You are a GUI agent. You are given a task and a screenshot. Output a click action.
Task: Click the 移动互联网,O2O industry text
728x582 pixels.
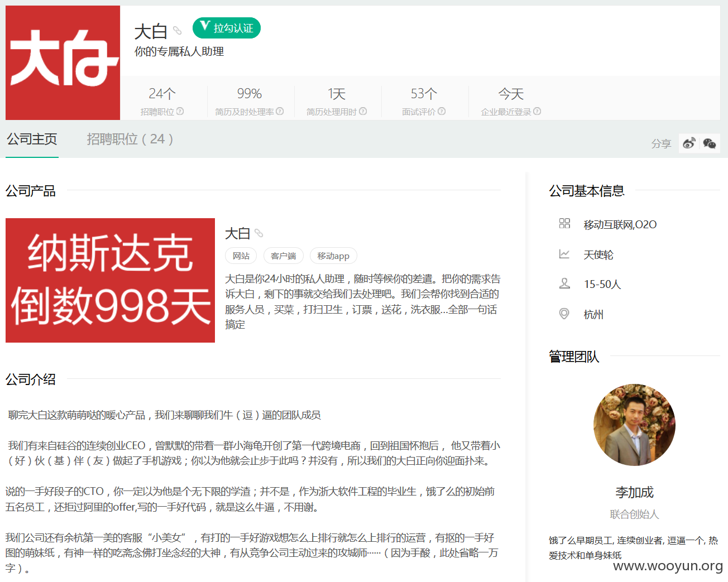tap(620, 224)
